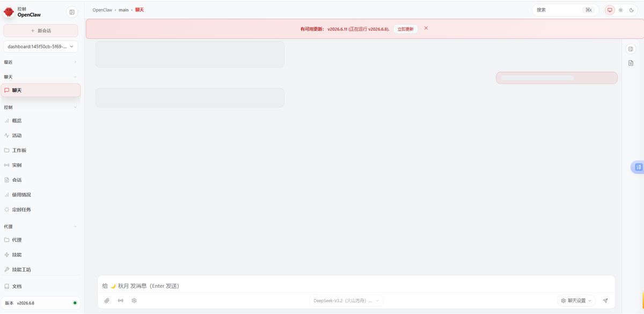Image resolution: width=644 pixels, height=314 pixels.
Task: Collapse the 控制 section header
Action: click(x=41, y=107)
